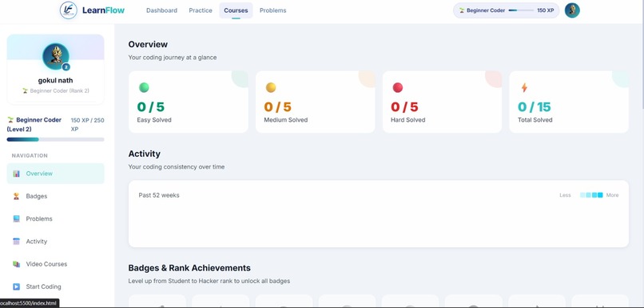The width and height of the screenshot is (644, 308).
Task: Click the Activity calendar icon
Action: (17, 242)
